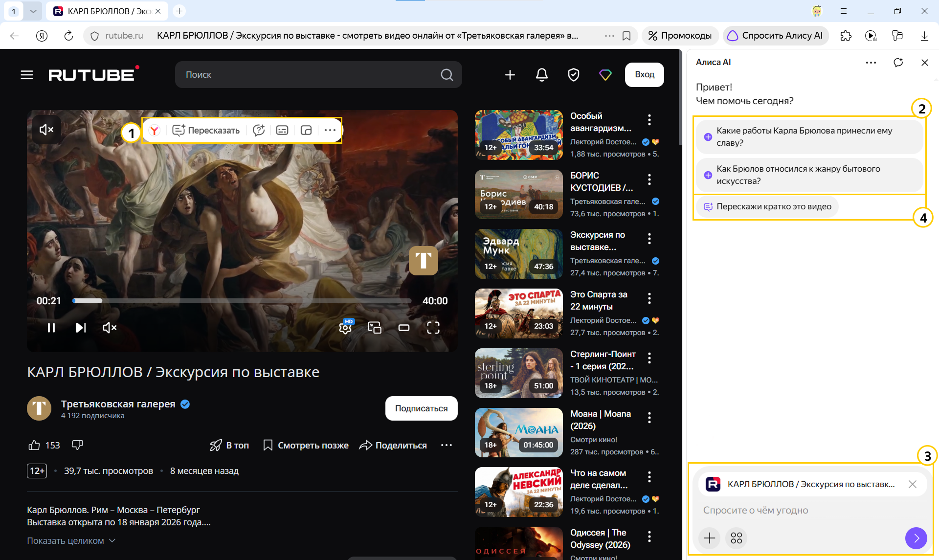
Task: Open the browser main menu
Action: [844, 11]
